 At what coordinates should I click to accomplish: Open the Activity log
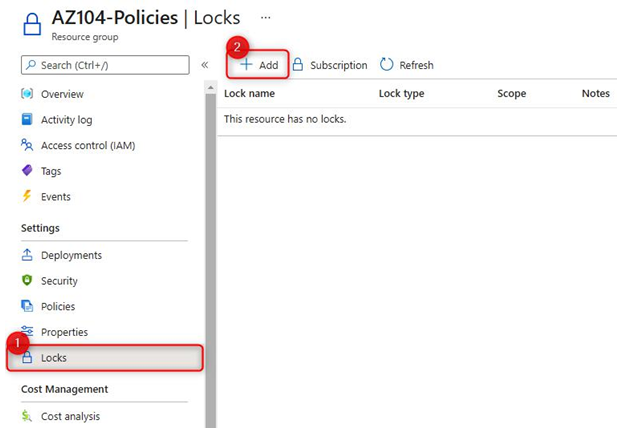click(x=66, y=120)
